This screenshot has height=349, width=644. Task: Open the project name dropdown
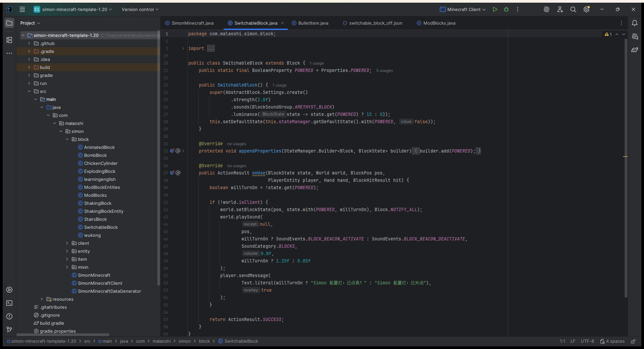pos(73,9)
